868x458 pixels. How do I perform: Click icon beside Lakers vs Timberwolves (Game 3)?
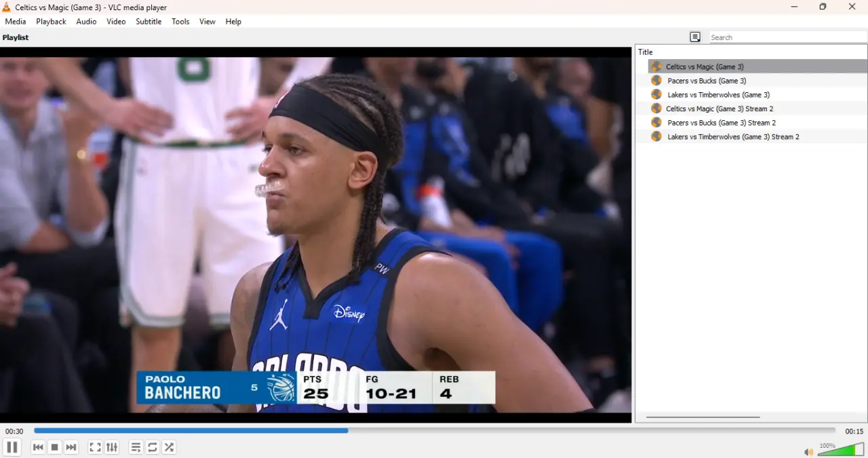click(x=656, y=94)
